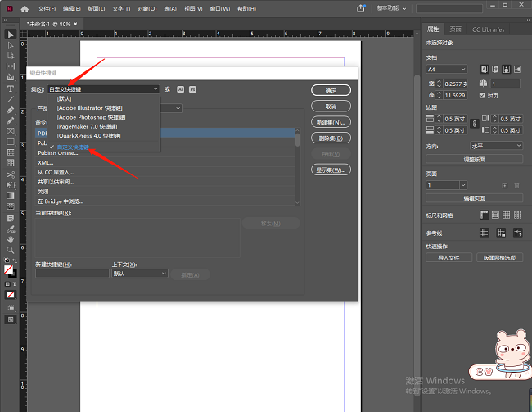Show rulers using the ruler icon
The width and height of the screenshot is (532, 412).
[485, 215]
